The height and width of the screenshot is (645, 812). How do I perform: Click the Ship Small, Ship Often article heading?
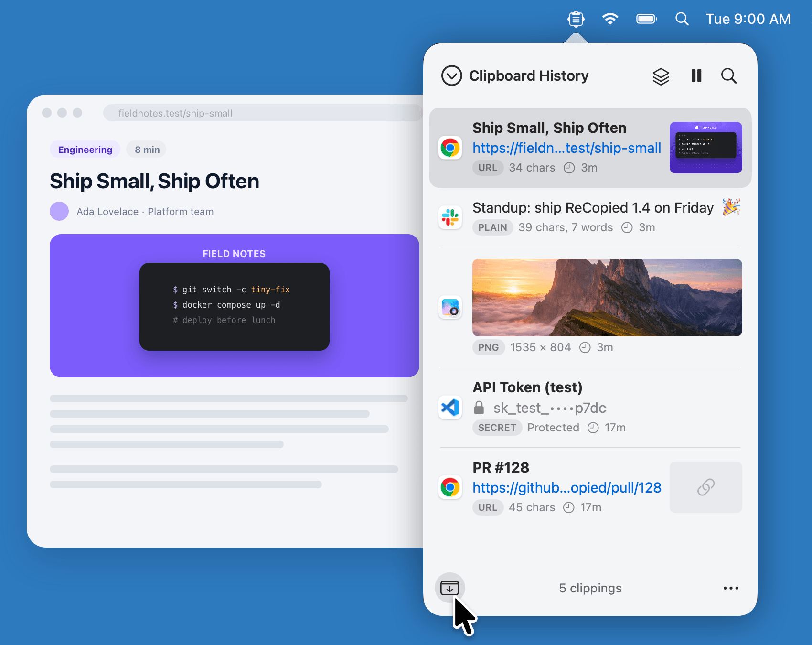click(154, 182)
